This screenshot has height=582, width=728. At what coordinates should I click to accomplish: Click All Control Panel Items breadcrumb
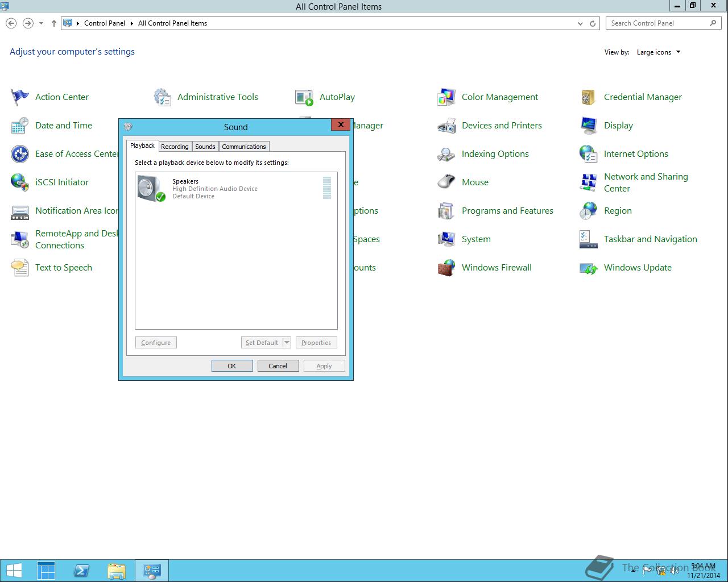172,23
